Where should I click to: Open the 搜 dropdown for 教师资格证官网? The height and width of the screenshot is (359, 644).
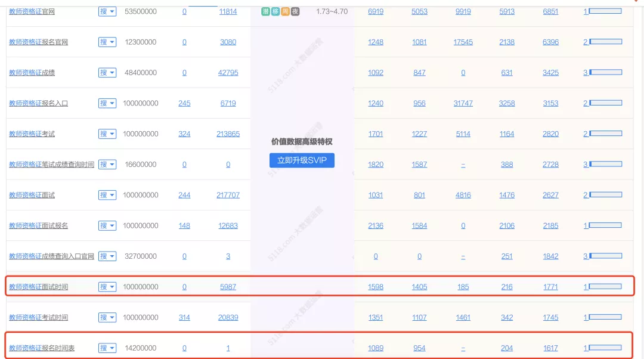[107, 11]
